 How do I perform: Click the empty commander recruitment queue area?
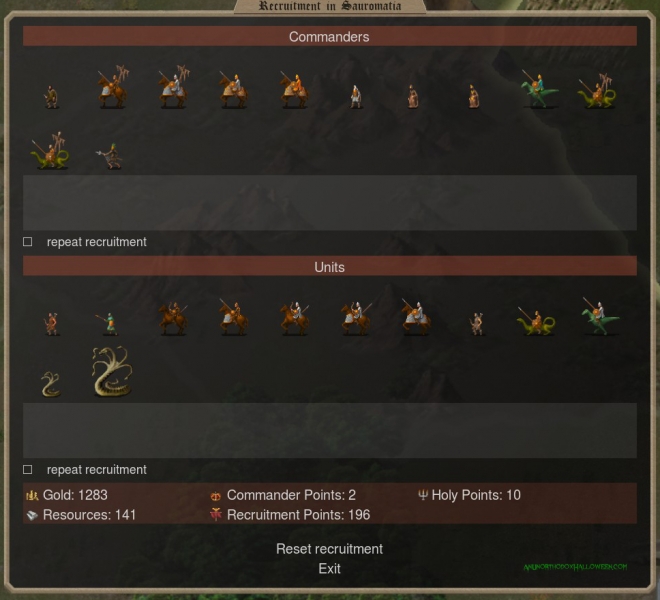[330, 203]
